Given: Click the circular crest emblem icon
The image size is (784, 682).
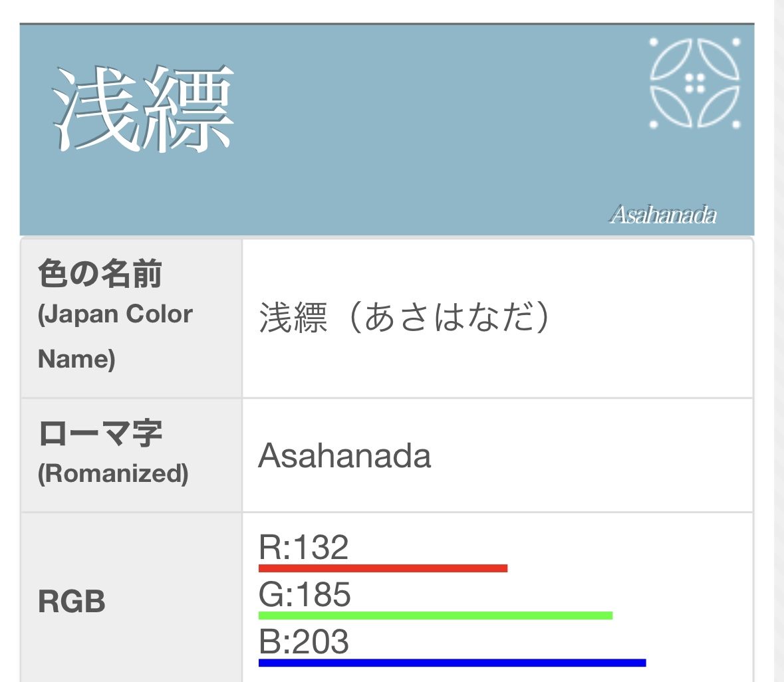Looking at the screenshot, I should coord(694,83).
